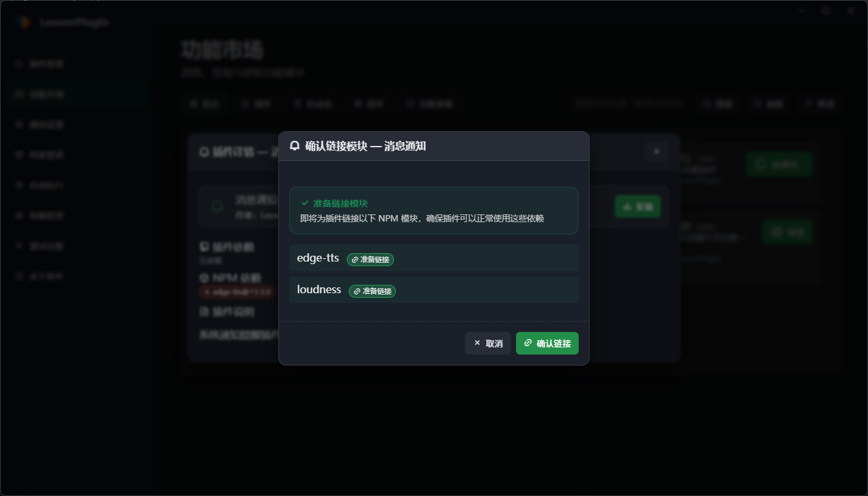Click the bell icon in the dialog title
The width and height of the screenshot is (868, 496).
coord(294,146)
